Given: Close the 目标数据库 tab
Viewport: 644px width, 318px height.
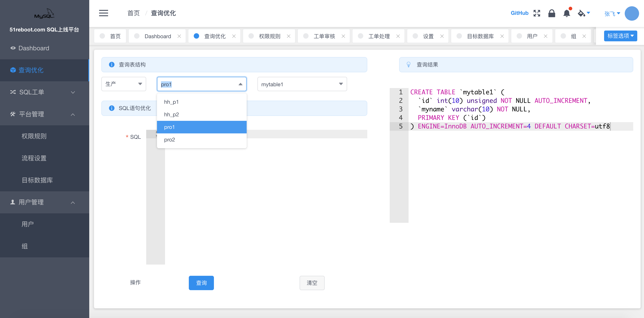Looking at the screenshot, I should click(502, 36).
